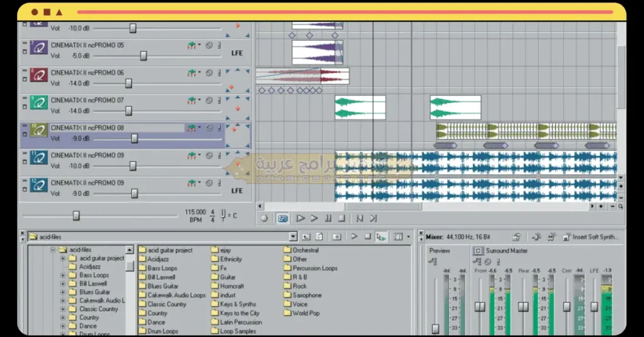This screenshot has width=644, height=337.
Task: Open the World Pop folder
Action: point(301,313)
